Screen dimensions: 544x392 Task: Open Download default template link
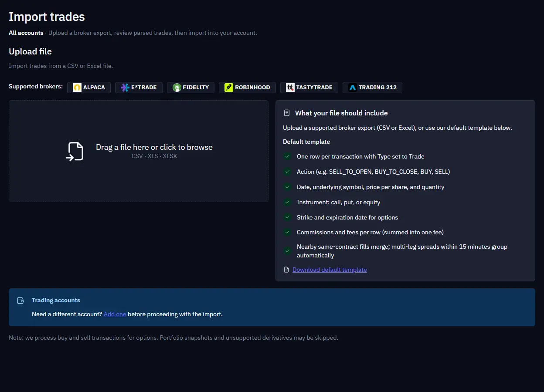pyautogui.click(x=330, y=270)
